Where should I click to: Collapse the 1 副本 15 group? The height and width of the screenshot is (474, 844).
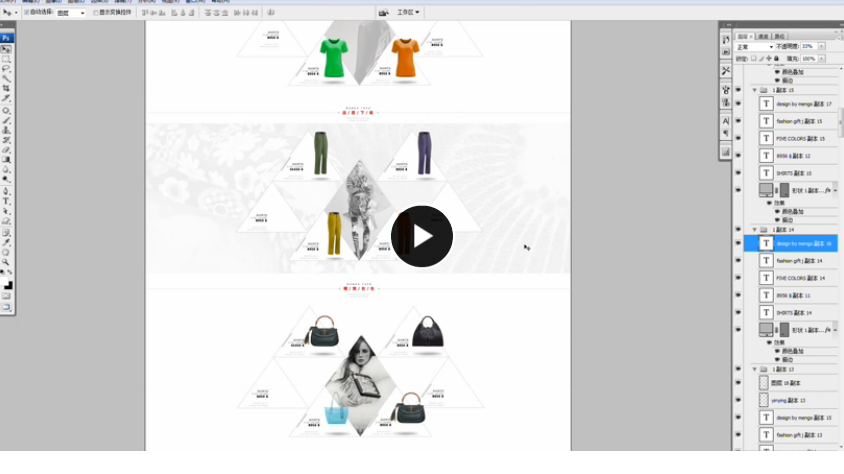click(755, 90)
